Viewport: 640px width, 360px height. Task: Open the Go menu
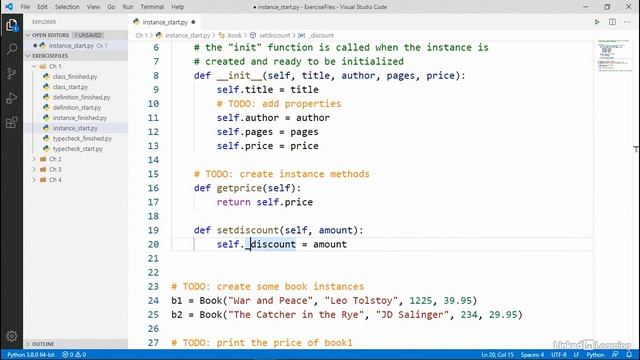coord(111,7)
